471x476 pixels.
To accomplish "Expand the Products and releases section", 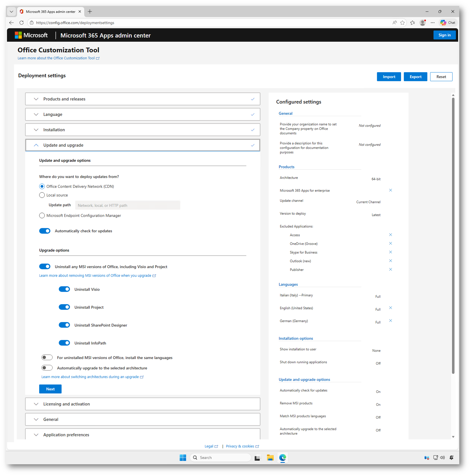I will point(143,99).
